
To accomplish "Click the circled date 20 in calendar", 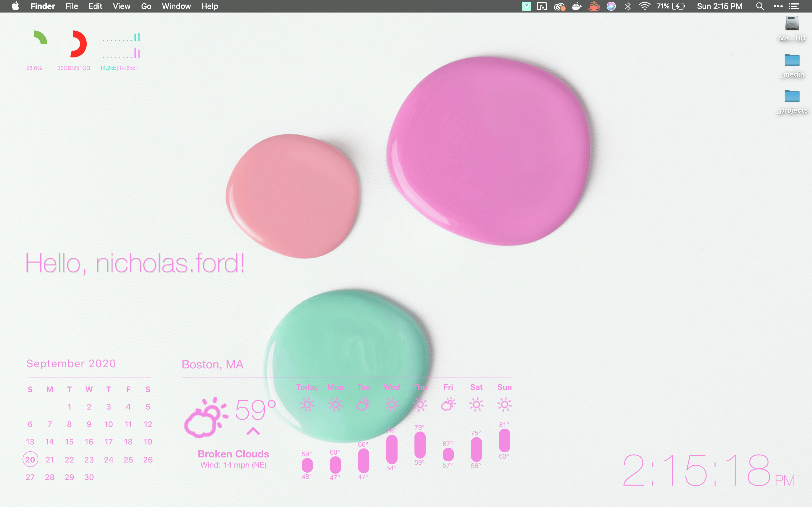I will click(30, 459).
